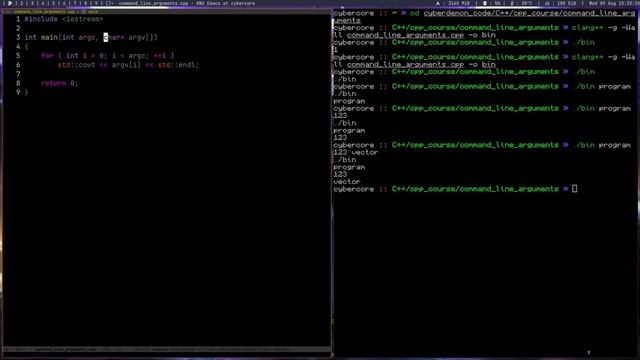The width and height of the screenshot is (640, 360).
Task: Switch to workspace 4 in top bar
Action: [42, 3]
